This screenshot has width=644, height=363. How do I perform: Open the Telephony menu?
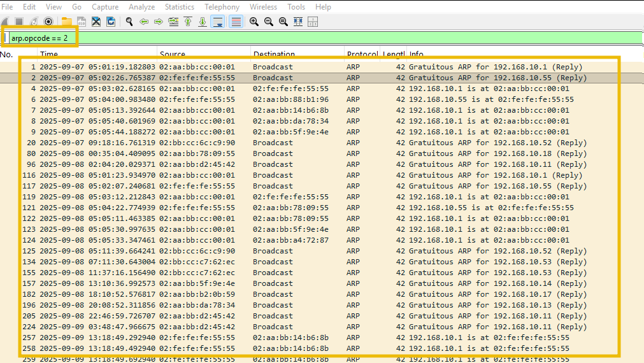click(x=222, y=7)
